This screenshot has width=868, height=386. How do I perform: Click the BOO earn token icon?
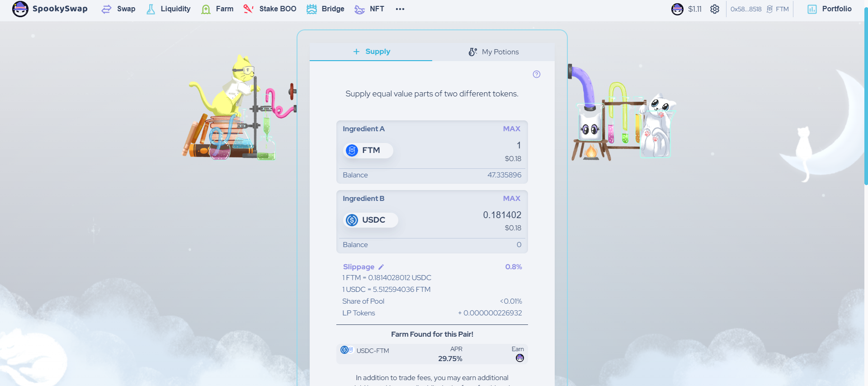tap(520, 358)
